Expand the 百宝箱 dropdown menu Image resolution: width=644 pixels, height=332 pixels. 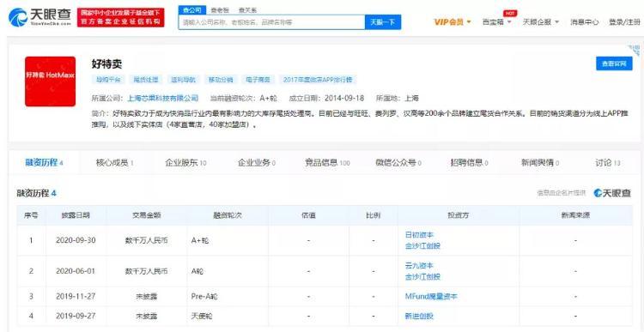click(497, 22)
